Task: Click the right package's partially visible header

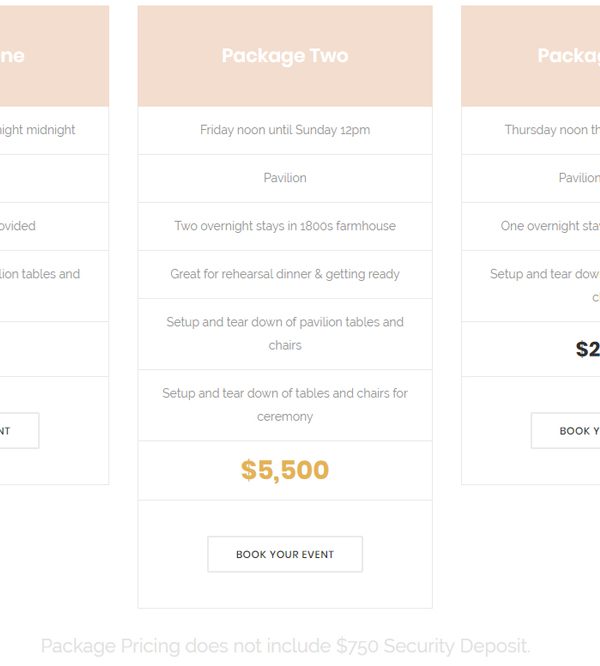Action: [531, 56]
